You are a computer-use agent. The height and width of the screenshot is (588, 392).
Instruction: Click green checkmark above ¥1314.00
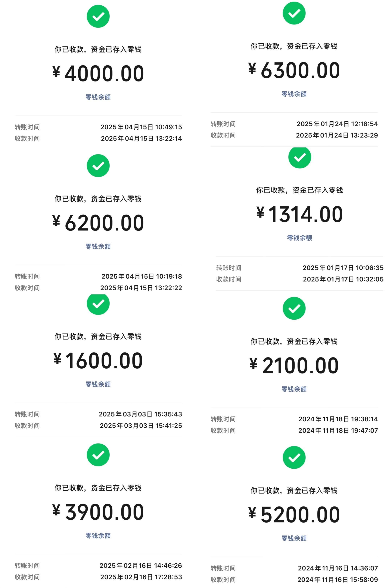point(299,158)
